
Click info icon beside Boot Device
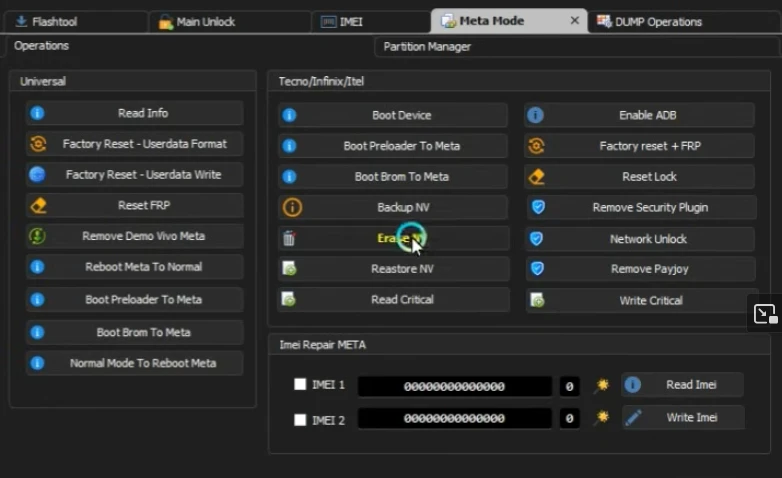(x=289, y=115)
